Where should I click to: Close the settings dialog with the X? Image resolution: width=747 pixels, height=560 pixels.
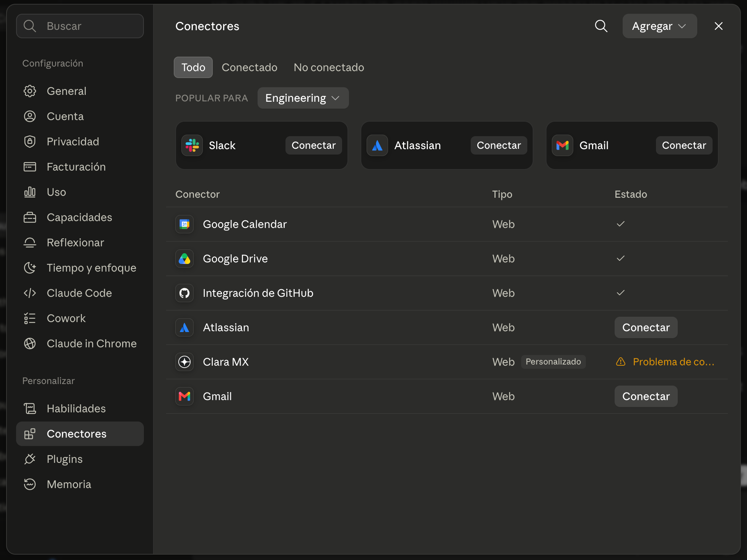(x=718, y=26)
